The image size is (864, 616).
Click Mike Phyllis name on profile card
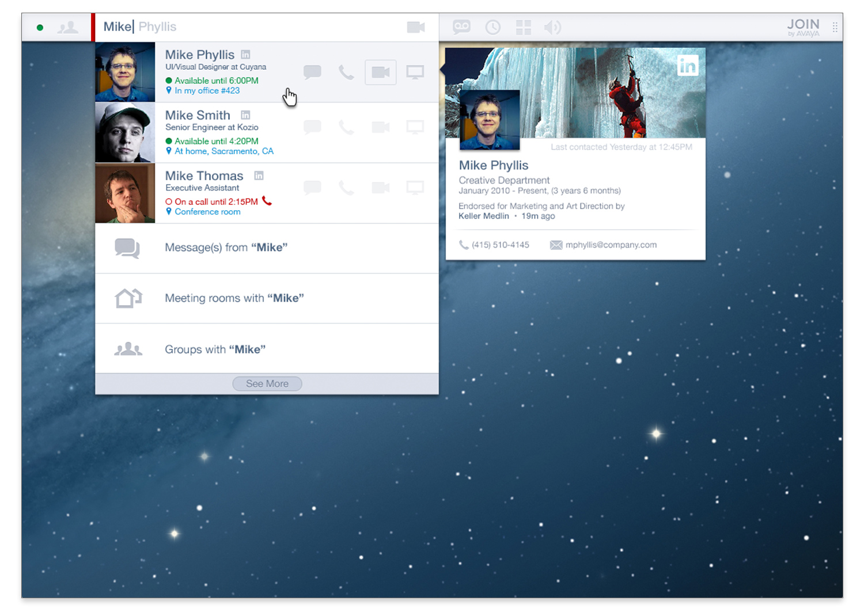pyautogui.click(x=494, y=165)
